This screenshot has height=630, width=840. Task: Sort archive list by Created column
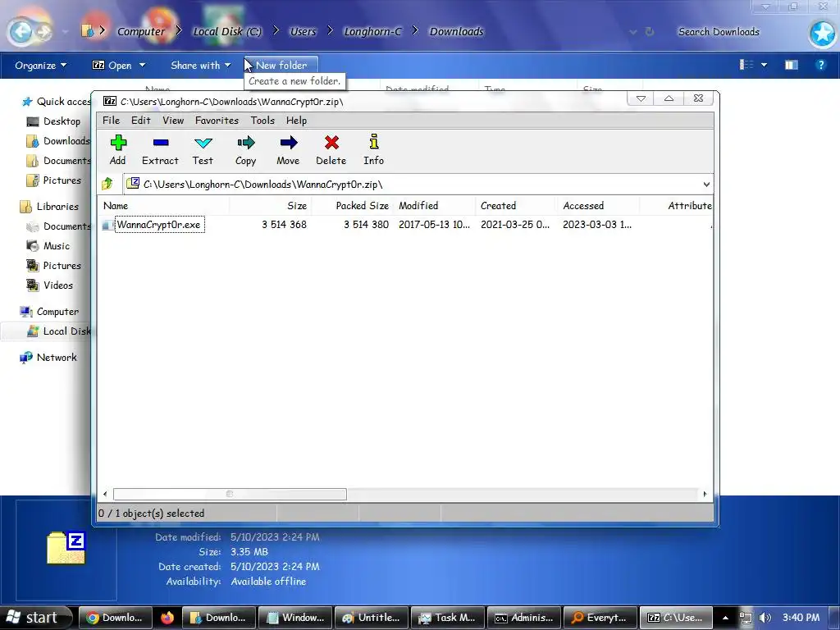tap(516, 206)
